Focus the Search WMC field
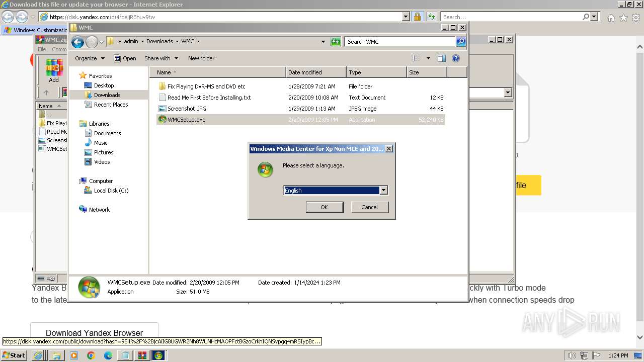The width and height of the screenshot is (644, 362). tap(400, 42)
